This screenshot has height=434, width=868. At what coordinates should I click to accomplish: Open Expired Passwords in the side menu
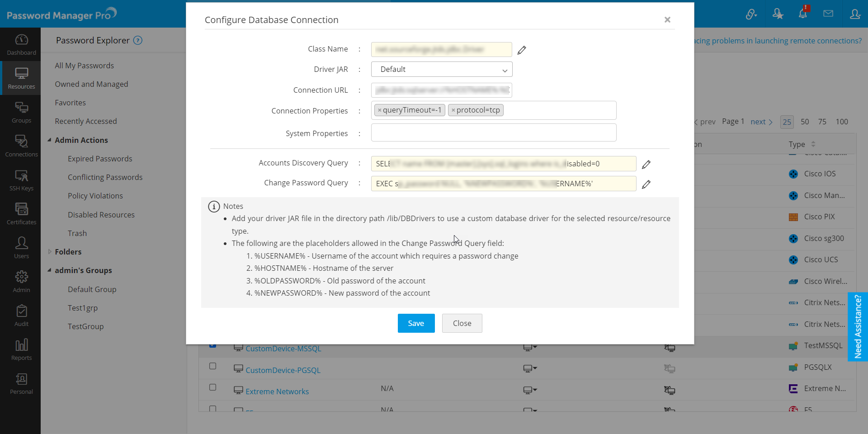[x=100, y=159]
